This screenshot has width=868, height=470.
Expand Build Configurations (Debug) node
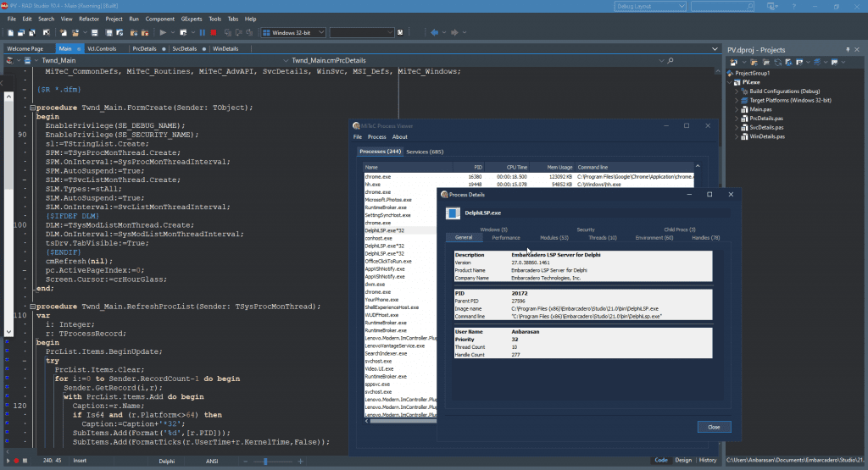click(737, 91)
